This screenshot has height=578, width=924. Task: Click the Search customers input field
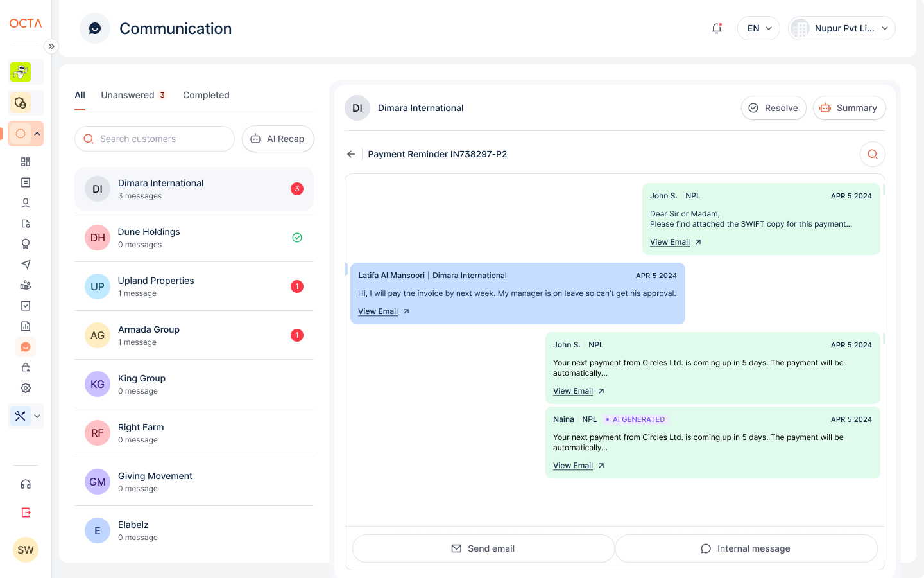[x=155, y=139]
